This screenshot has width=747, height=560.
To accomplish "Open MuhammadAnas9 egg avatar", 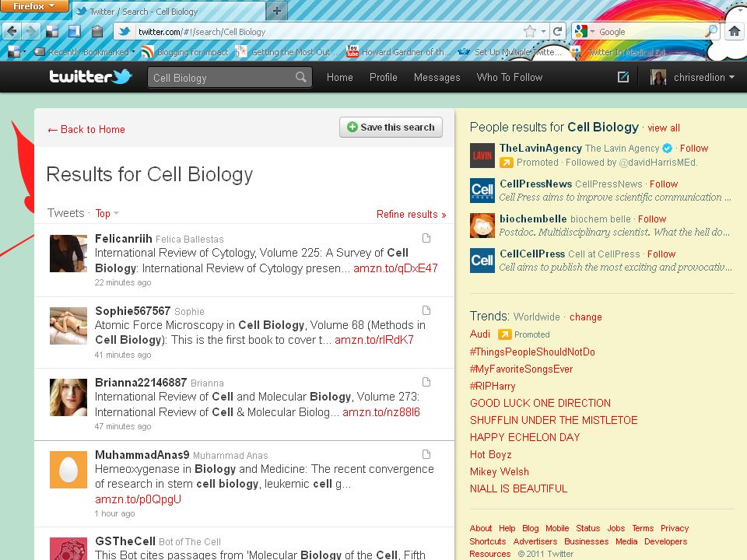I will pos(68,470).
